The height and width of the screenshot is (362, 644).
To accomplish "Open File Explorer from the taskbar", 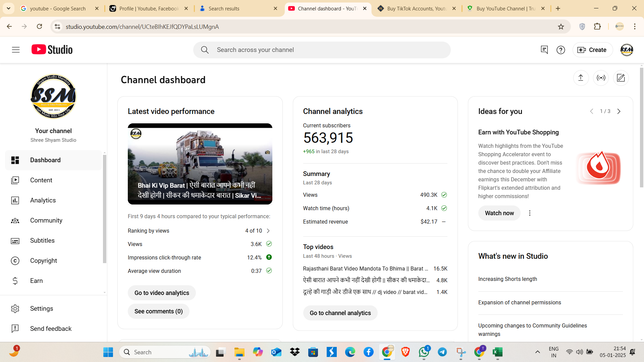I will tap(239, 352).
